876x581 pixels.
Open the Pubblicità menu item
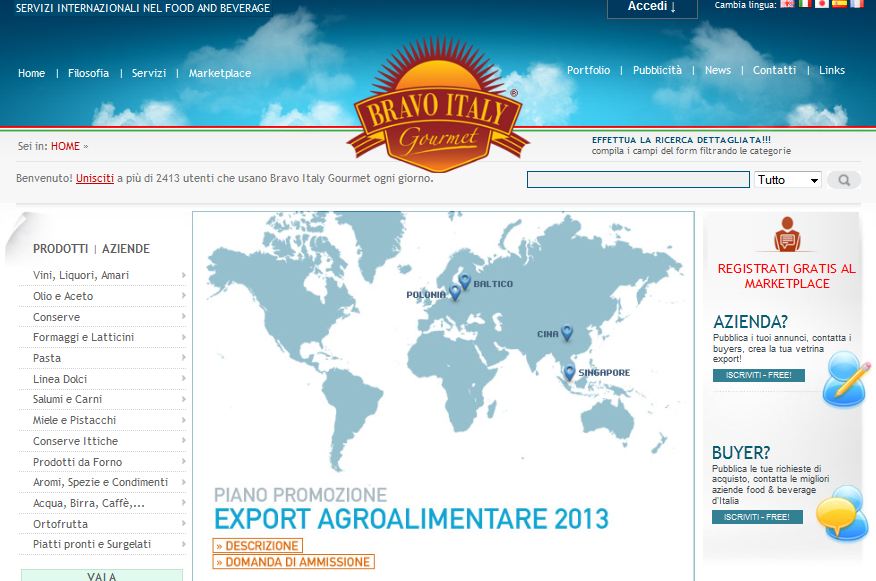(x=657, y=70)
